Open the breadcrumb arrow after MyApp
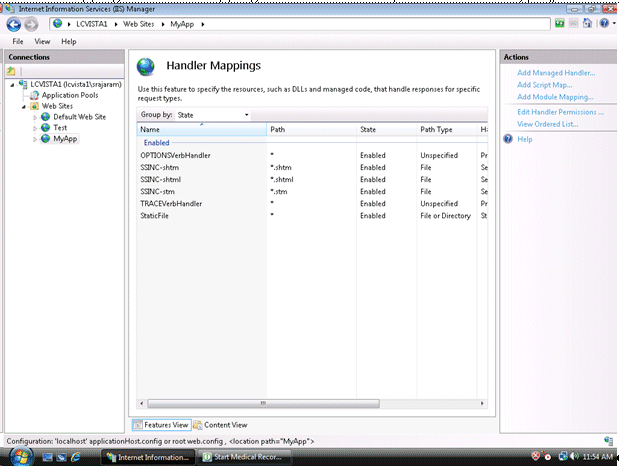This screenshot has height=467, width=619. click(203, 24)
